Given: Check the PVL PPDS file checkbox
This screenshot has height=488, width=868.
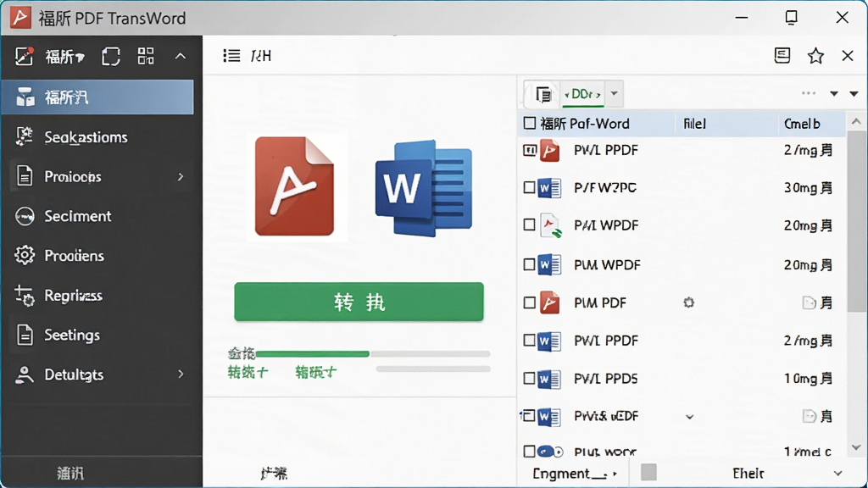Looking at the screenshot, I should [x=529, y=379].
